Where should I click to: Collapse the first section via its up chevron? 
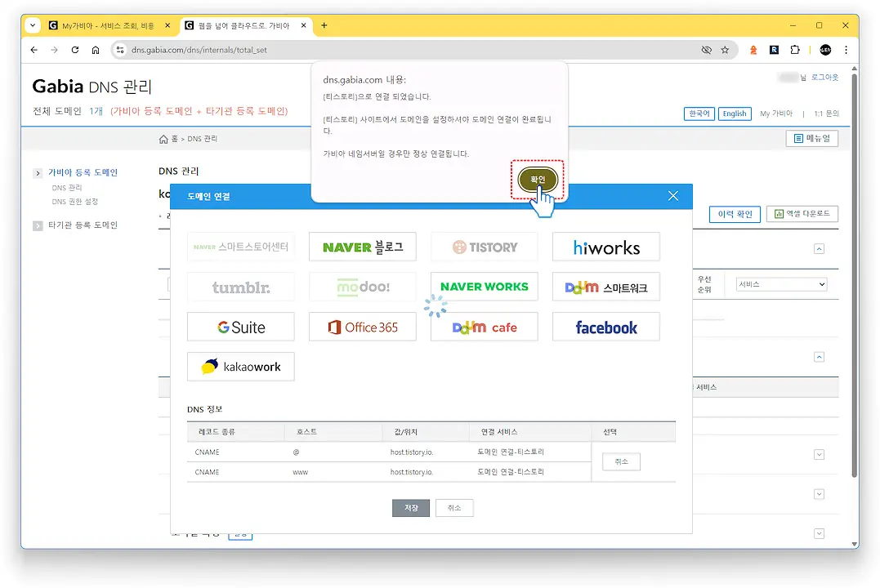819,248
